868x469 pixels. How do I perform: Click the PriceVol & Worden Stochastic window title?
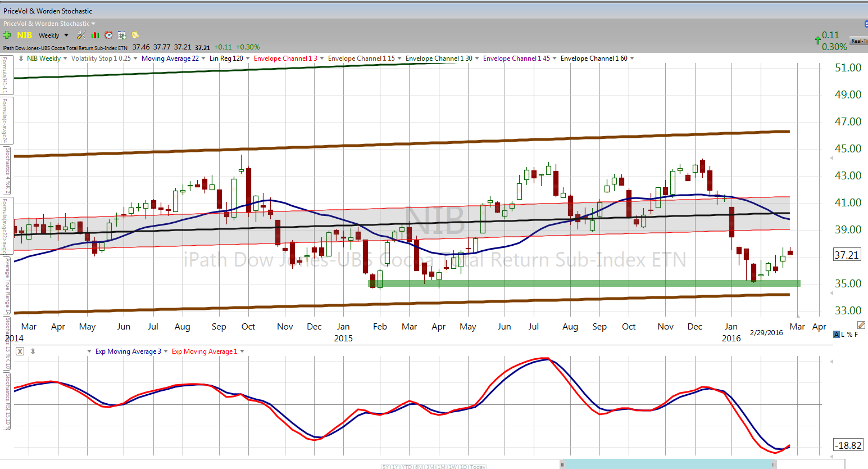48,11
